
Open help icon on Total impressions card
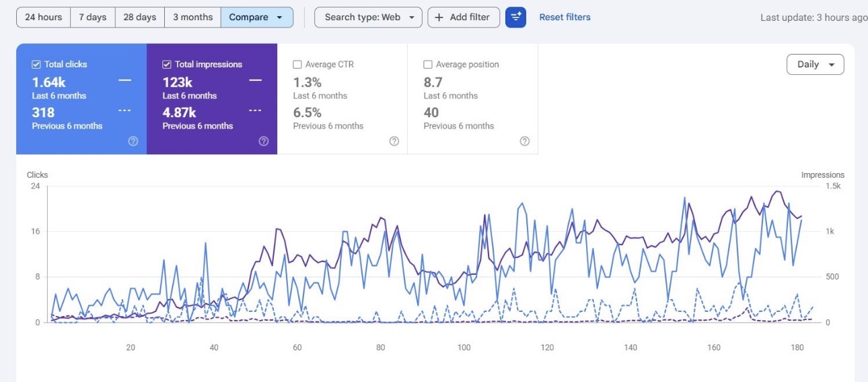(264, 141)
